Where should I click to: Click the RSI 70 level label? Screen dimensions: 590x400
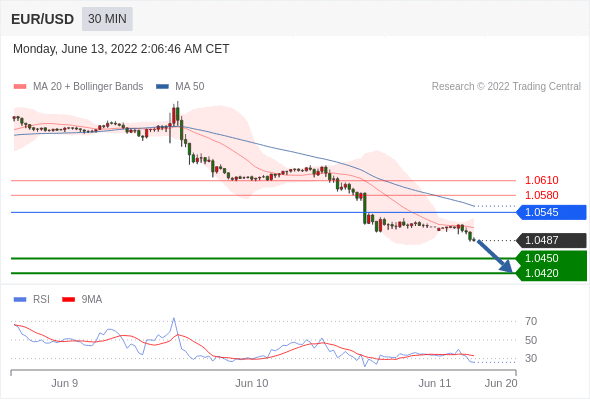(531, 321)
